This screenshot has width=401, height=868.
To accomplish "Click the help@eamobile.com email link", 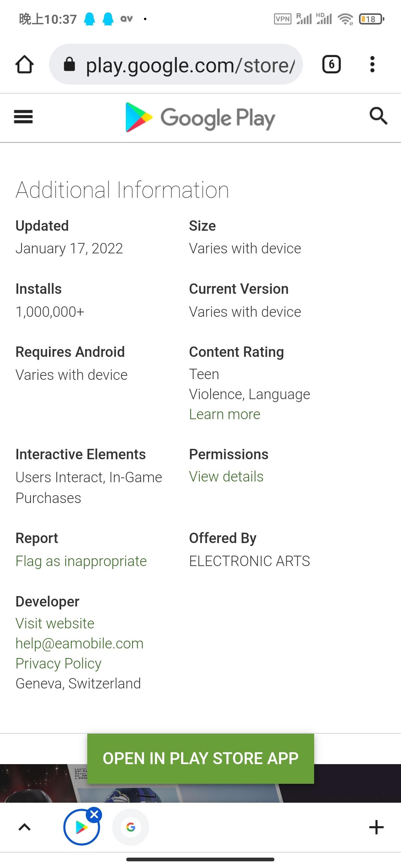I will click(x=79, y=644).
